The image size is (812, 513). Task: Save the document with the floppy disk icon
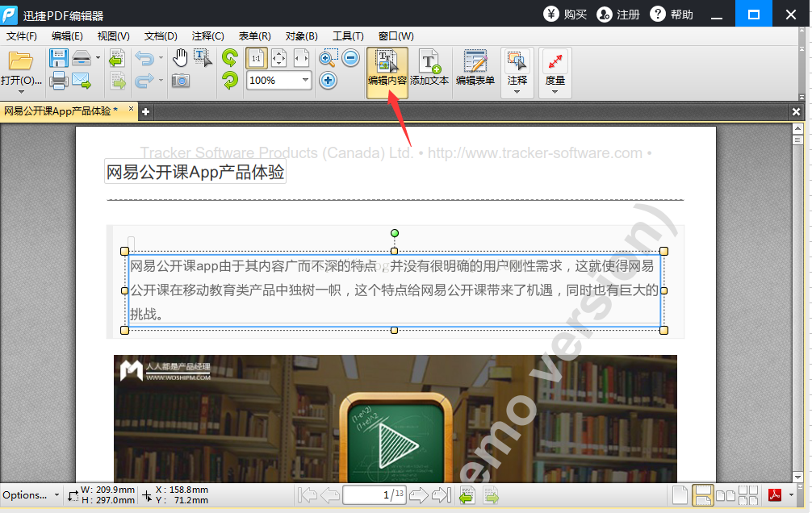[x=58, y=58]
